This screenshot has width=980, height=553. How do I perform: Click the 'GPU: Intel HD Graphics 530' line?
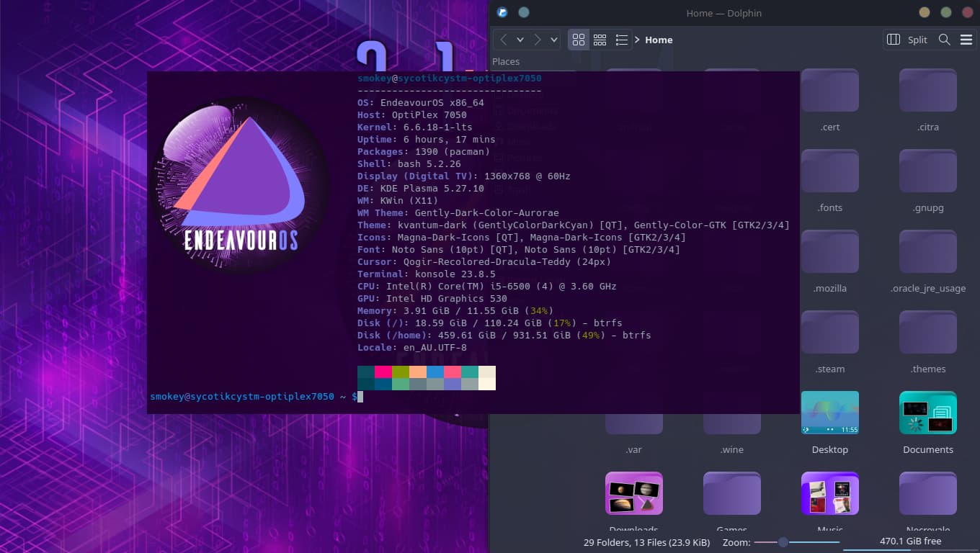coord(432,299)
